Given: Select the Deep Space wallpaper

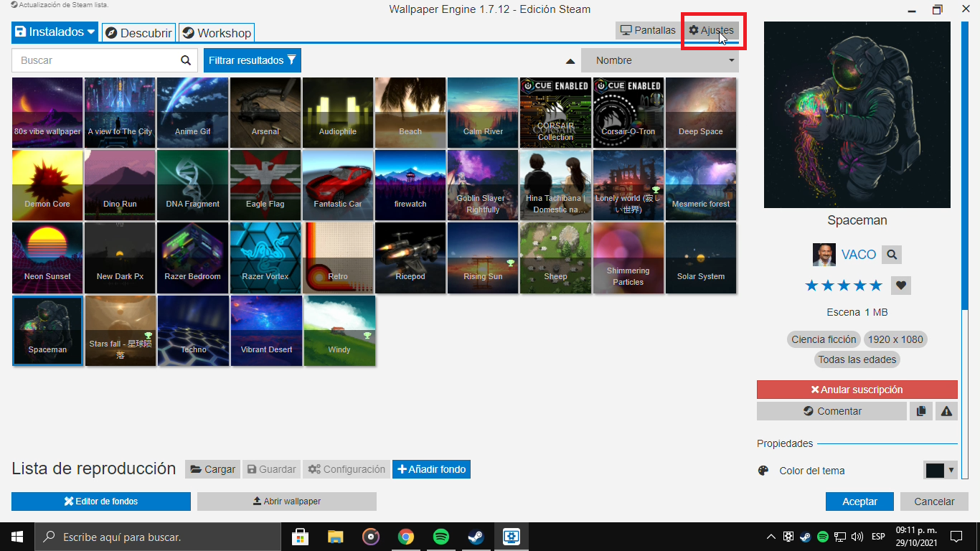Looking at the screenshot, I should click(x=701, y=113).
